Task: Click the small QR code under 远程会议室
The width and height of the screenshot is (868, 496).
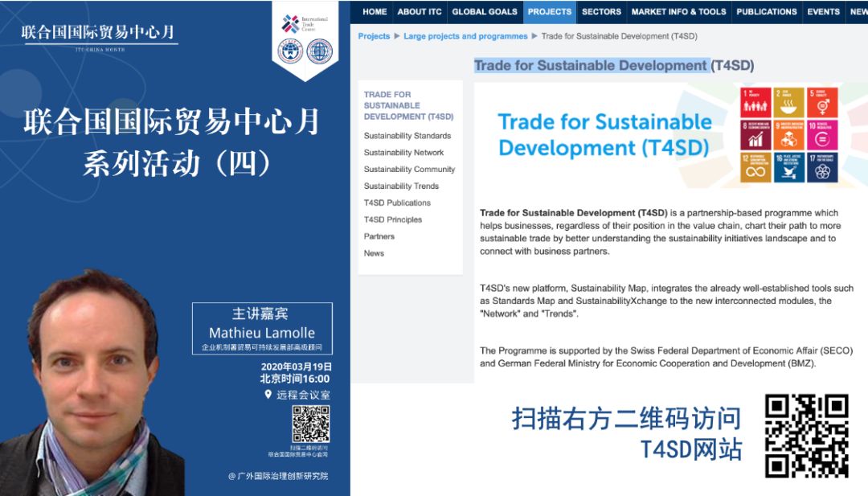Action: point(310,424)
